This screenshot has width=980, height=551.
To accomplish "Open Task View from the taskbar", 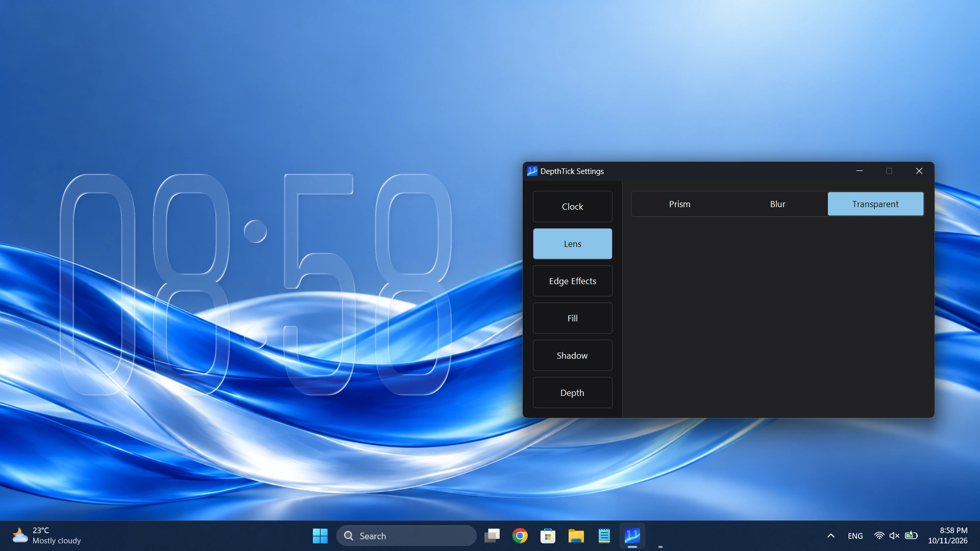I will coord(492,536).
